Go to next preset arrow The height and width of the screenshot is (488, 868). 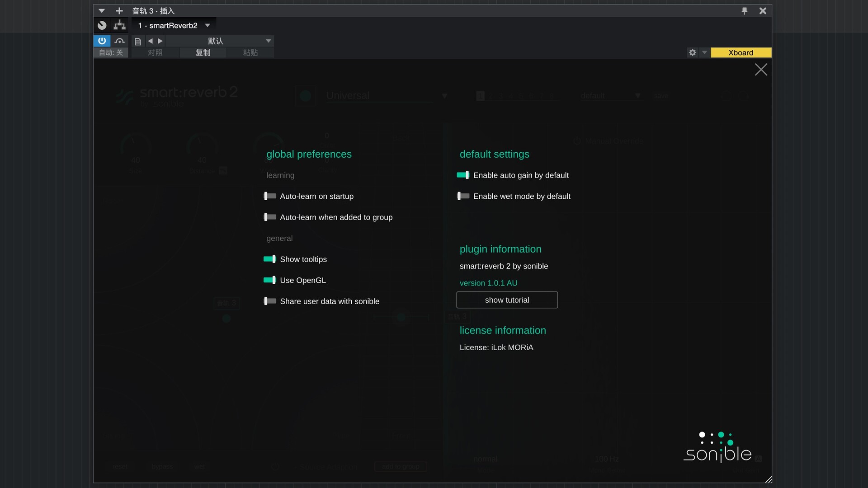pos(160,41)
